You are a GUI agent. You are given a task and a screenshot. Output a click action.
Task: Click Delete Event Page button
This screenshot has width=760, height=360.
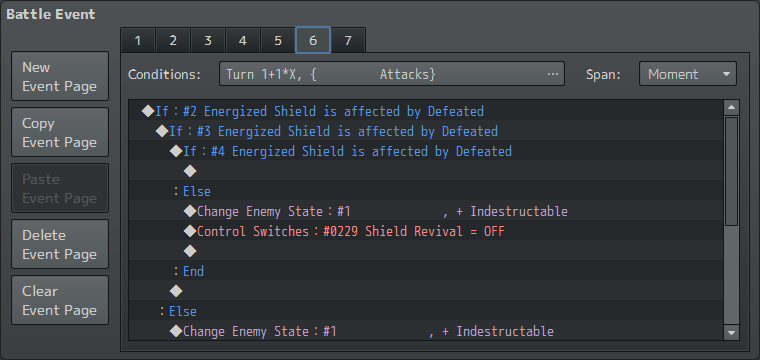(60, 244)
